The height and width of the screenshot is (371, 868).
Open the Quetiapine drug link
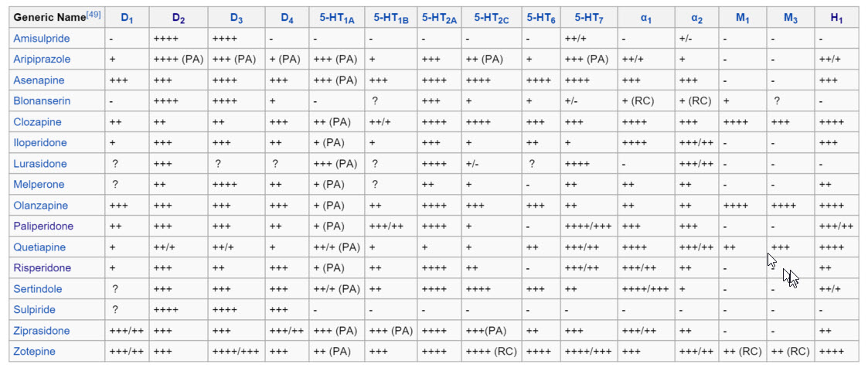(x=39, y=247)
